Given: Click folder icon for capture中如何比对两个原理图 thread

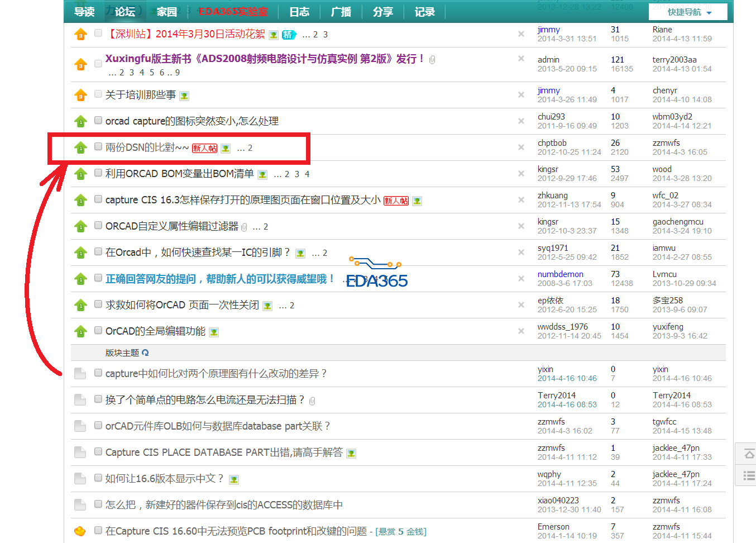Looking at the screenshot, I should [x=80, y=373].
